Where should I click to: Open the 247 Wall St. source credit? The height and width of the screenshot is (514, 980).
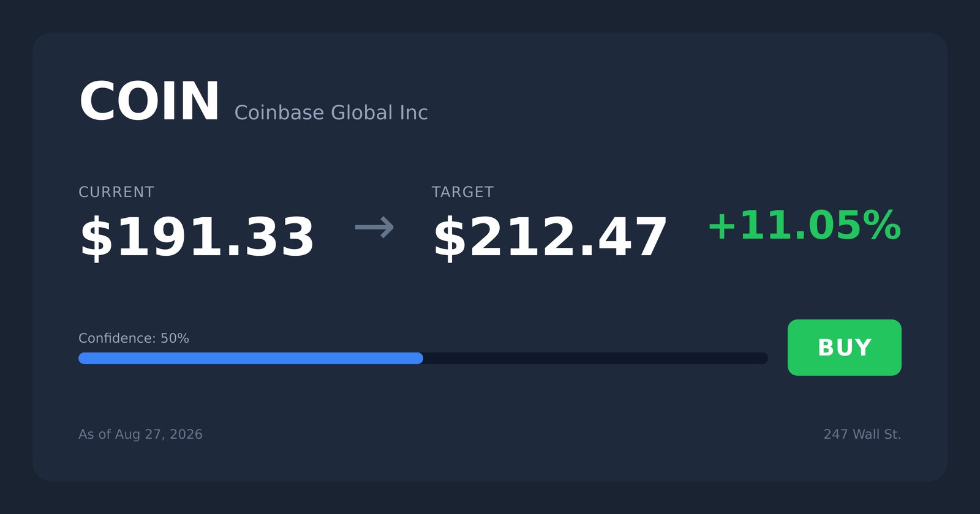click(862, 434)
